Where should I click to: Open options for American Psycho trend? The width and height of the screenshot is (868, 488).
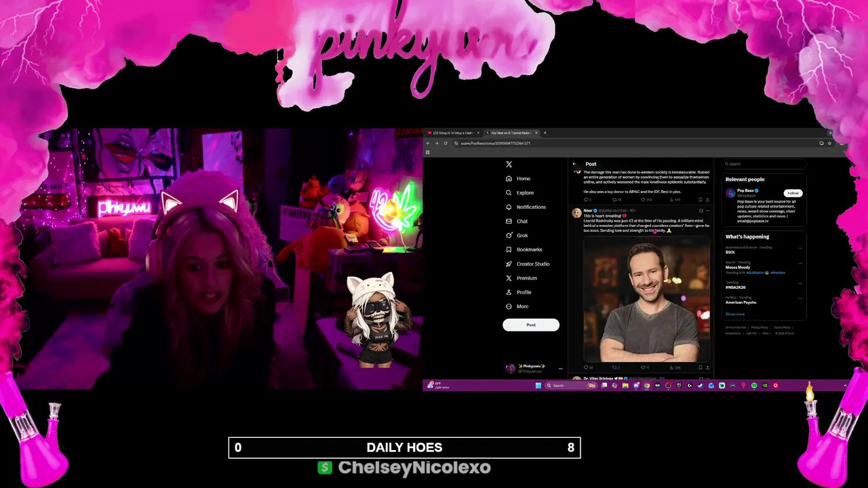(800, 298)
